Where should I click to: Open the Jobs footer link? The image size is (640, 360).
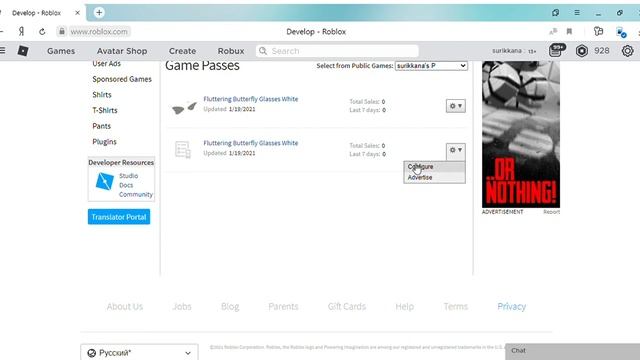(182, 307)
